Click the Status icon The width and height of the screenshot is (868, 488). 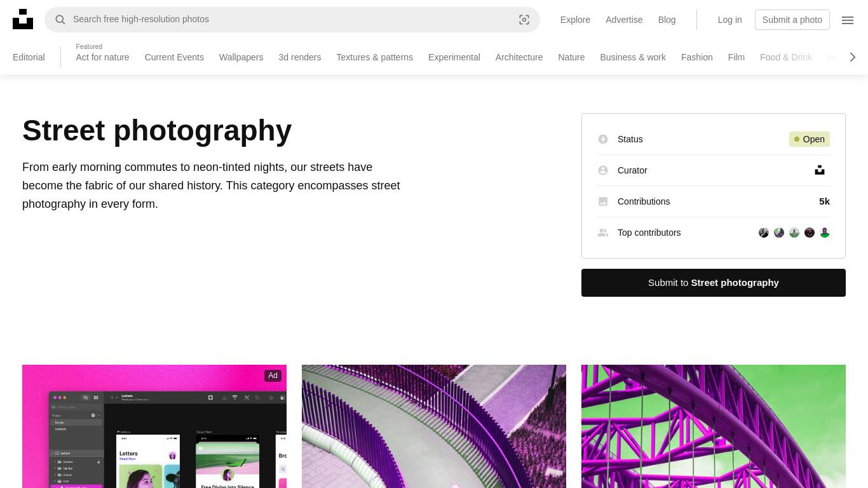(603, 139)
